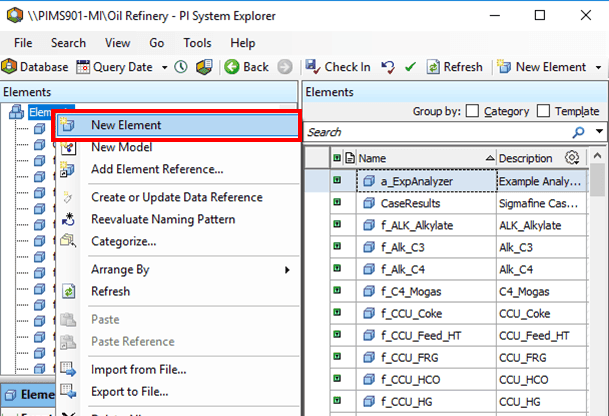Enable Group by Category checkbox
609x416 pixels.
[473, 111]
